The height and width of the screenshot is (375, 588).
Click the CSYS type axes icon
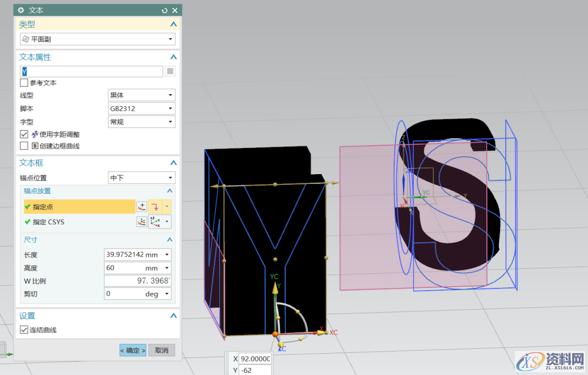click(155, 222)
